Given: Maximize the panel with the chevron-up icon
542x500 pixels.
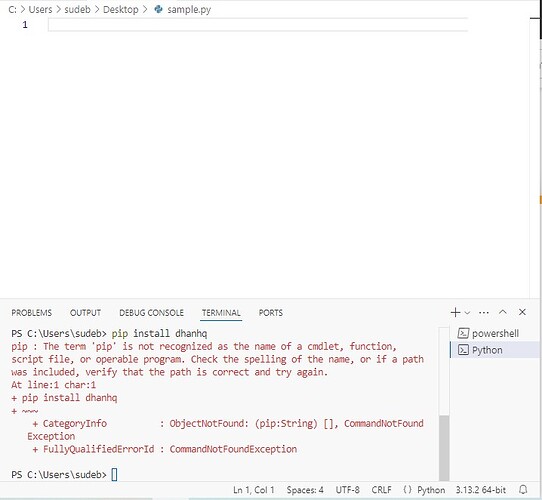Looking at the screenshot, I should (x=503, y=312).
